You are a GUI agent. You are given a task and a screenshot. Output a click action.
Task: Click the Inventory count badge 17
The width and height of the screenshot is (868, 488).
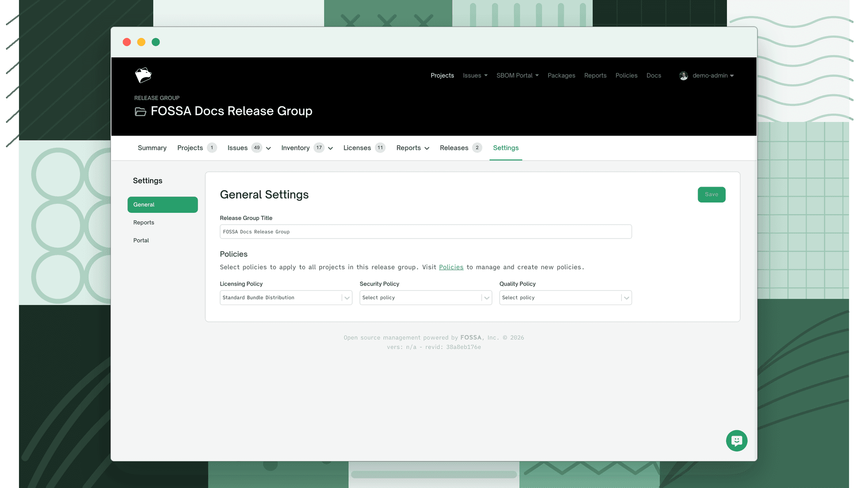point(319,148)
